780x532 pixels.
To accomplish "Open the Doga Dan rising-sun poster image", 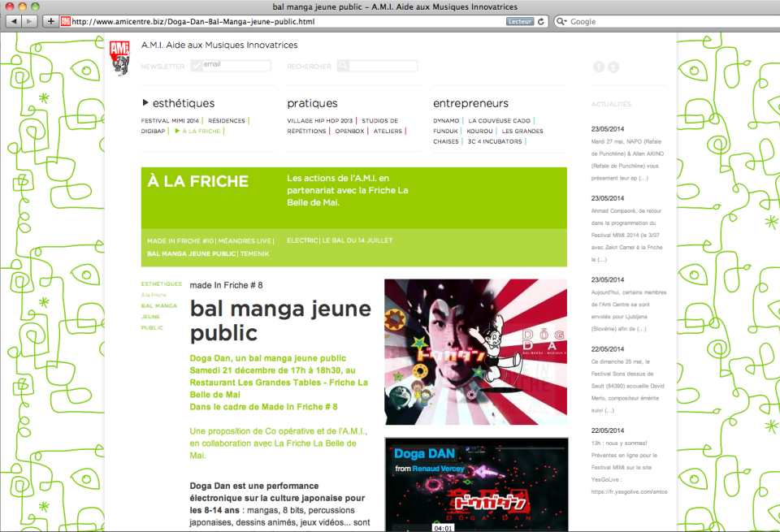I will [475, 352].
